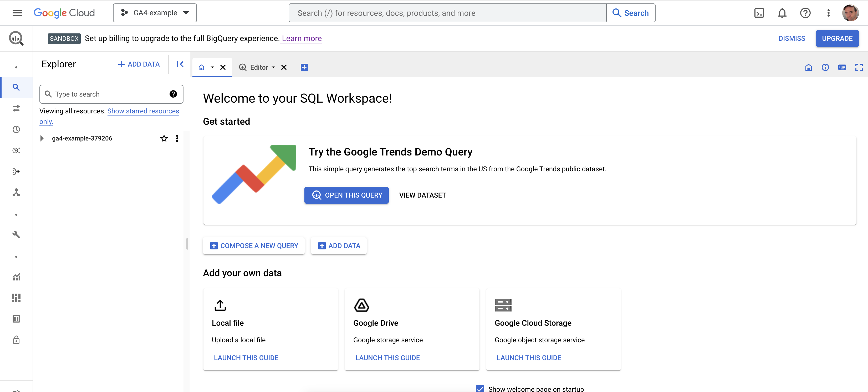This screenshot has height=392, width=868.
Task: Click the Google Cloud logo
Action: (64, 13)
